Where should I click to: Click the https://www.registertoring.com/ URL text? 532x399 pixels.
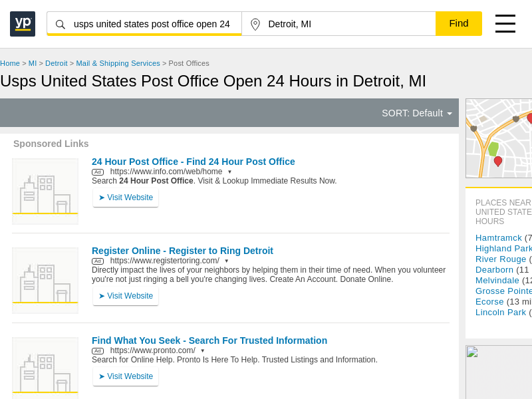tap(164, 261)
